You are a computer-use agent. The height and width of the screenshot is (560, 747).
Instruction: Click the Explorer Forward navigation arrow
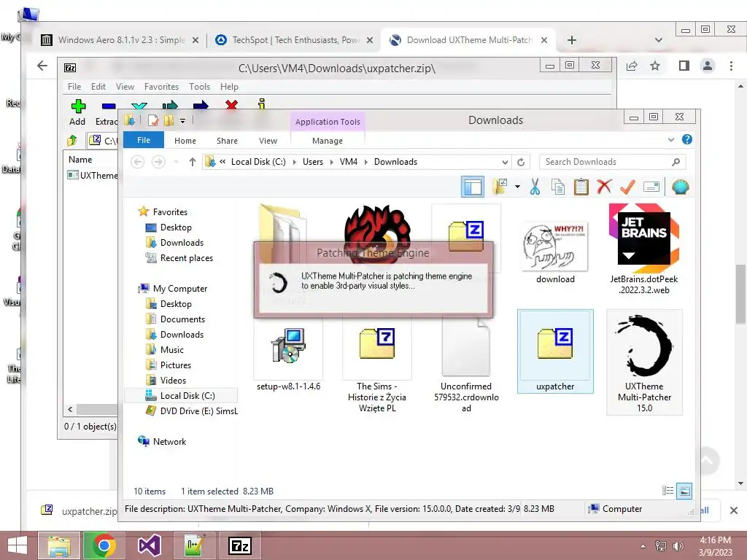(158, 162)
